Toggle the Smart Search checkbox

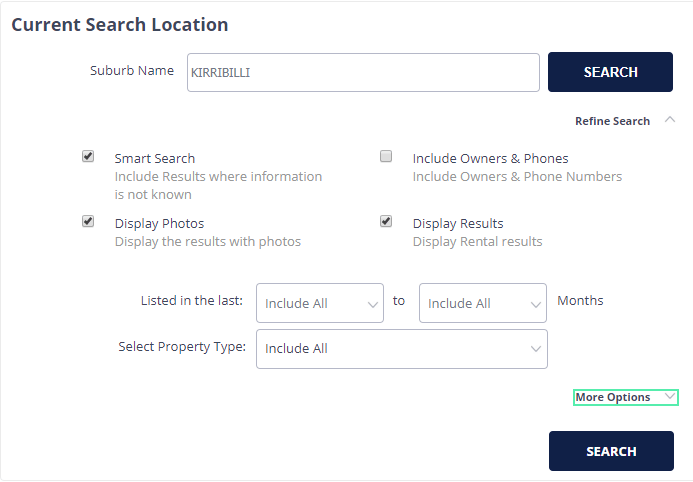[x=88, y=156]
